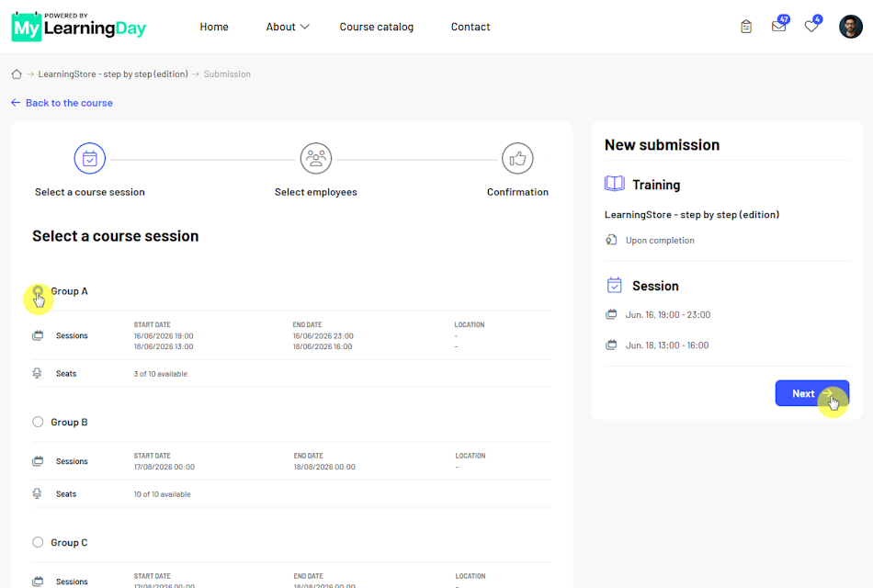Go to home via breadcrumb house icon
The height and width of the screenshot is (588, 873).
coord(17,74)
